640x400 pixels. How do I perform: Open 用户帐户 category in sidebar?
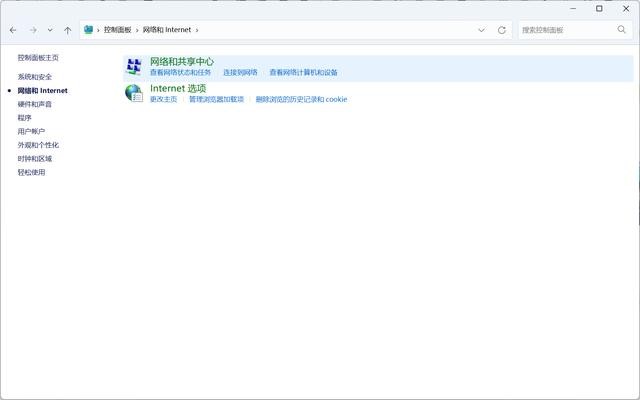pyautogui.click(x=31, y=131)
